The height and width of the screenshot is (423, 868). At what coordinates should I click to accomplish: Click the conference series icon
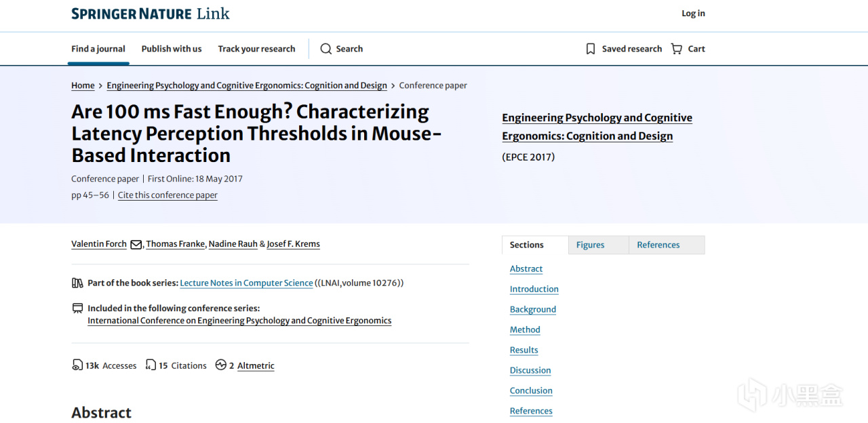tap(77, 308)
